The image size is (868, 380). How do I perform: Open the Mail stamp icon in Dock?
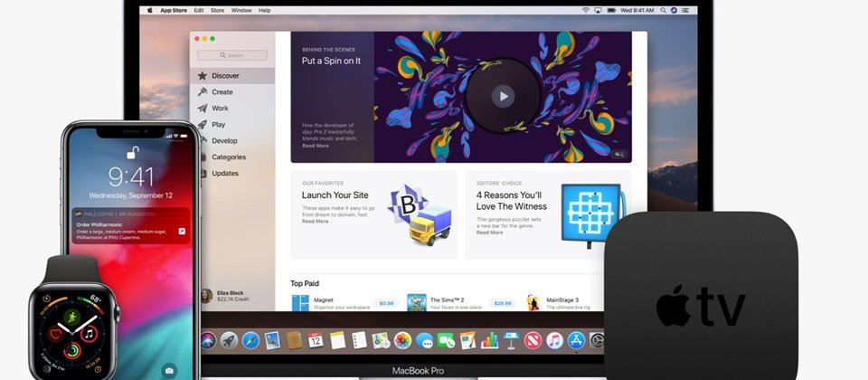(x=272, y=340)
